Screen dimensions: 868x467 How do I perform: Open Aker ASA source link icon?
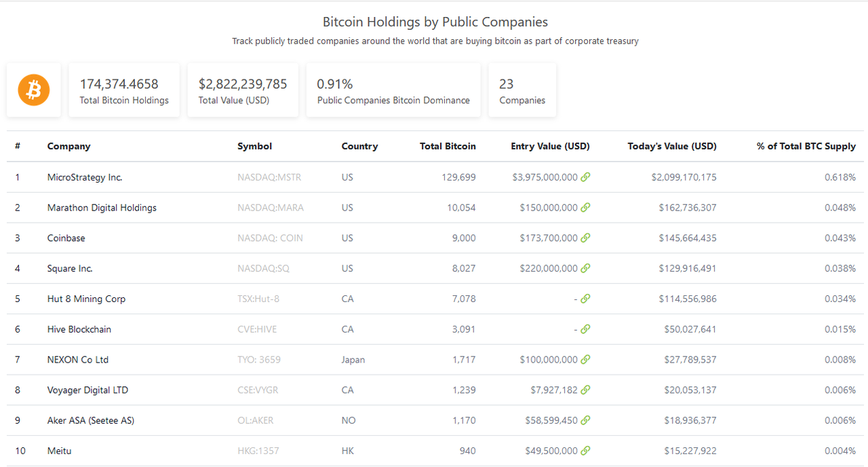(x=585, y=420)
